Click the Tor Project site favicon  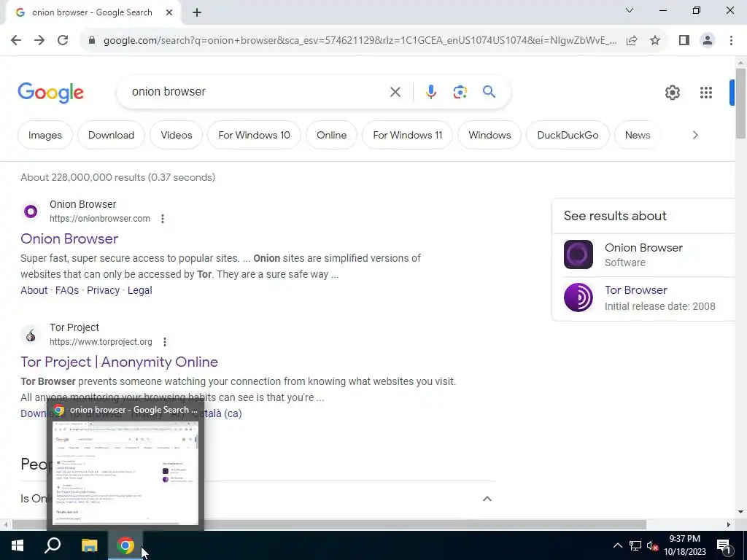tap(31, 335)
